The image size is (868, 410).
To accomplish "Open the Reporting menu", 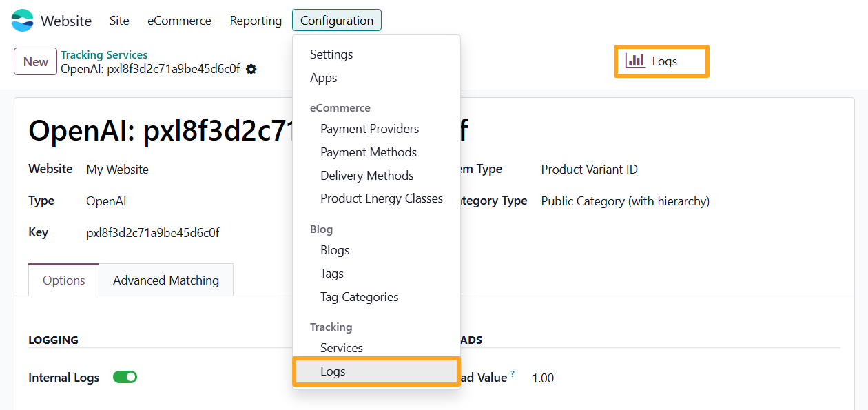I will pos(256,21).
